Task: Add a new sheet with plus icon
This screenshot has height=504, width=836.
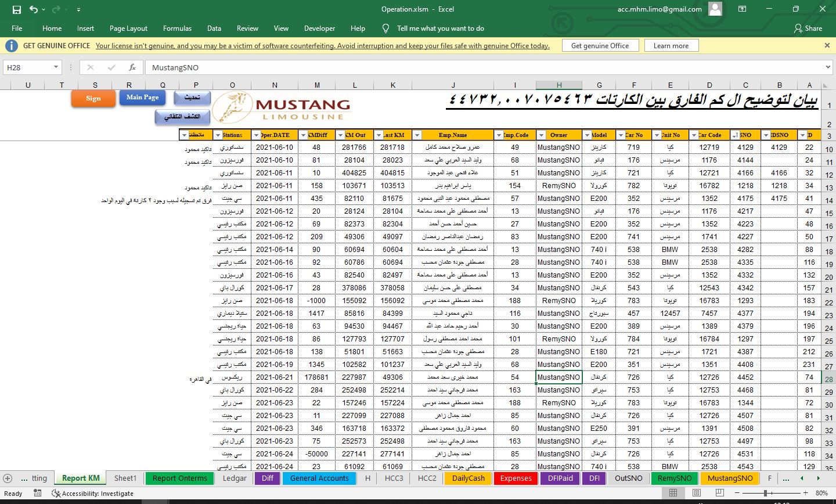Action: (8, 478)
